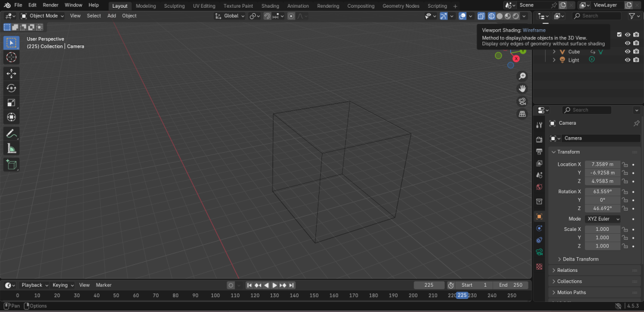Expand the Cube item in outliner
The image size is (644, 312).
coord(553,52)
